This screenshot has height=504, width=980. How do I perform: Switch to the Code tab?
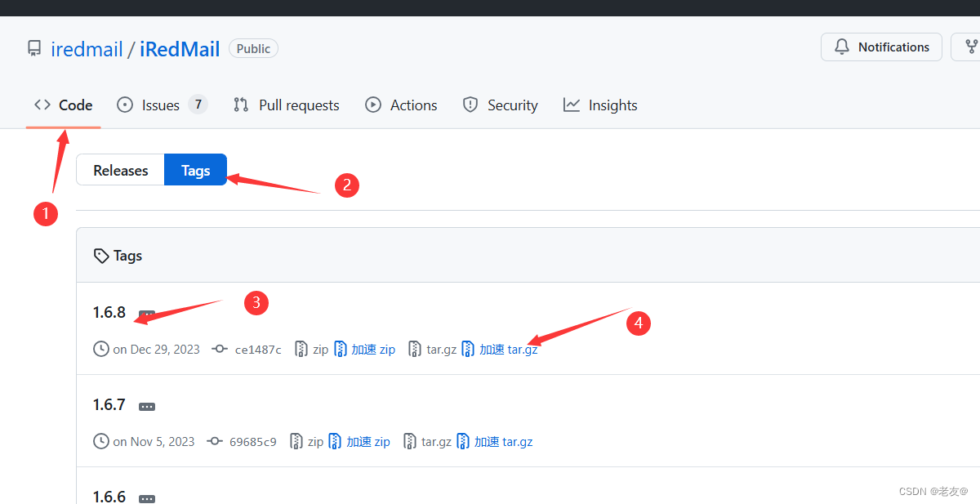point(63,105)
